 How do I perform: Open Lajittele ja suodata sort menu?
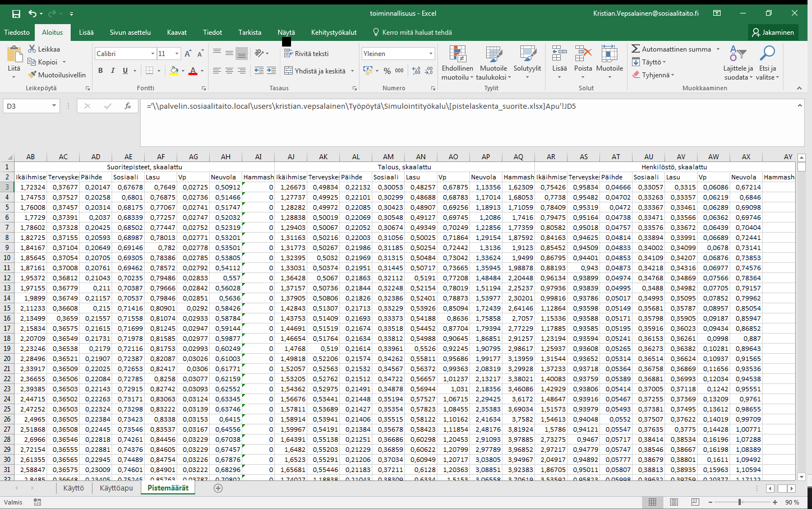738,63
